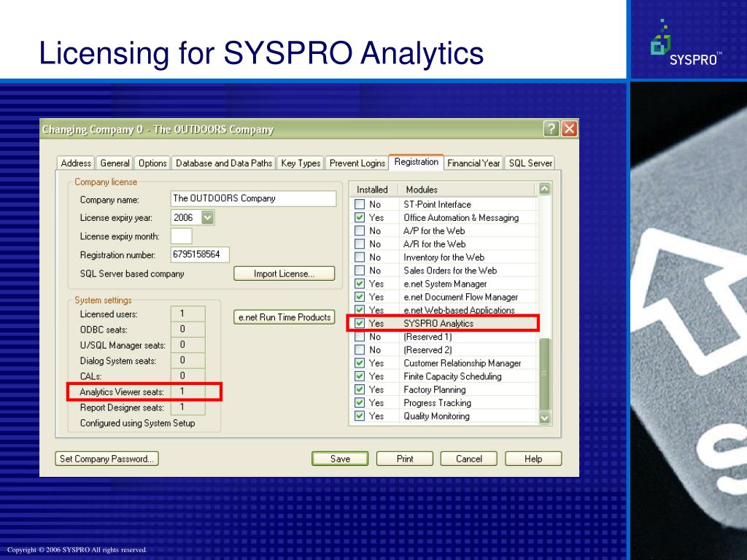Open e.net Run Time Products
This screenshot has height=560, width=747.
(x=285, y=317)
